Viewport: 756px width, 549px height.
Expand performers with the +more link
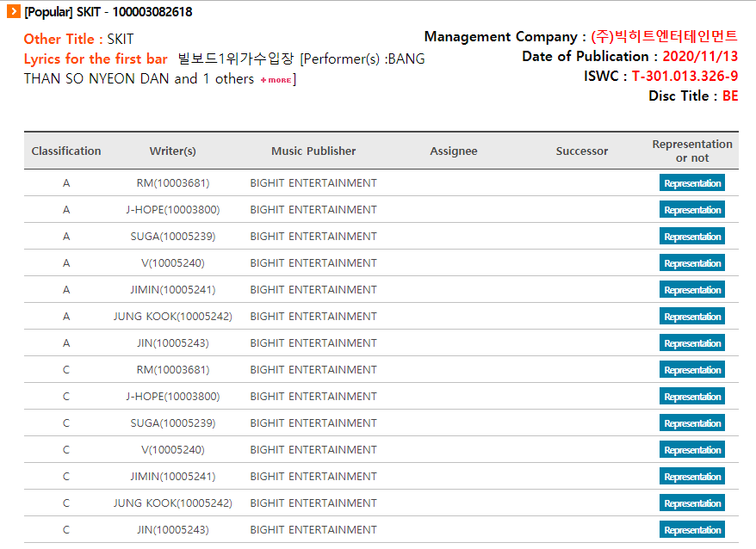pos(276,80)
